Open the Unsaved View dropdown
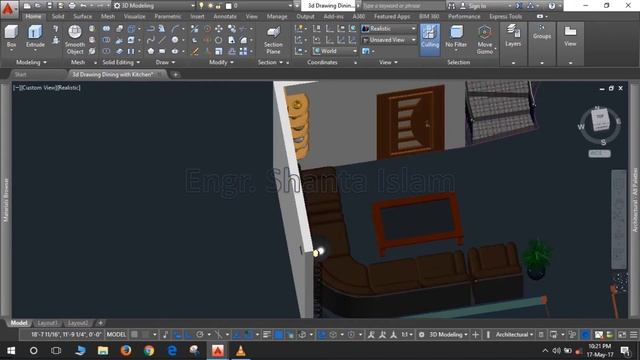The height and width of the screenshot is (360, 640). click(x=389, y=40)
